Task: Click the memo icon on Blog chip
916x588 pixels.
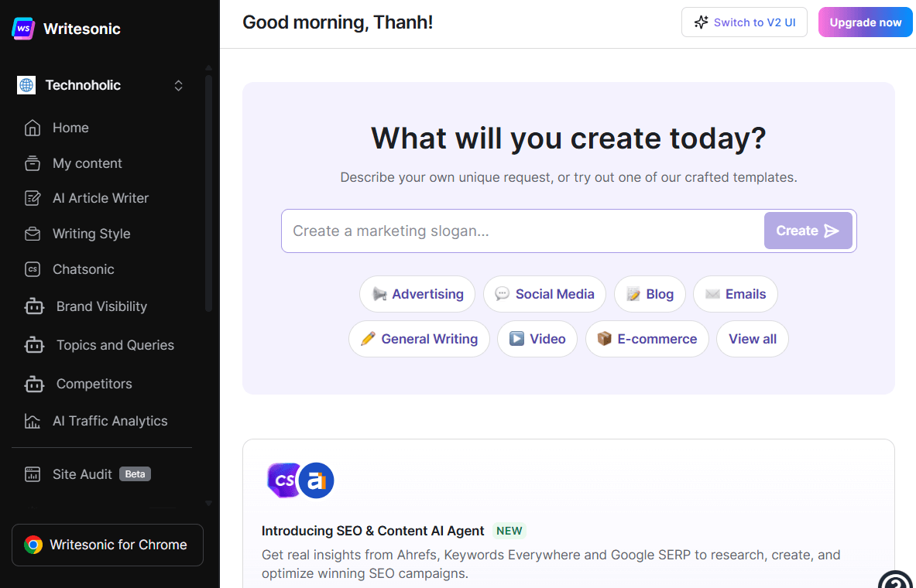Action: pos(633,294)
